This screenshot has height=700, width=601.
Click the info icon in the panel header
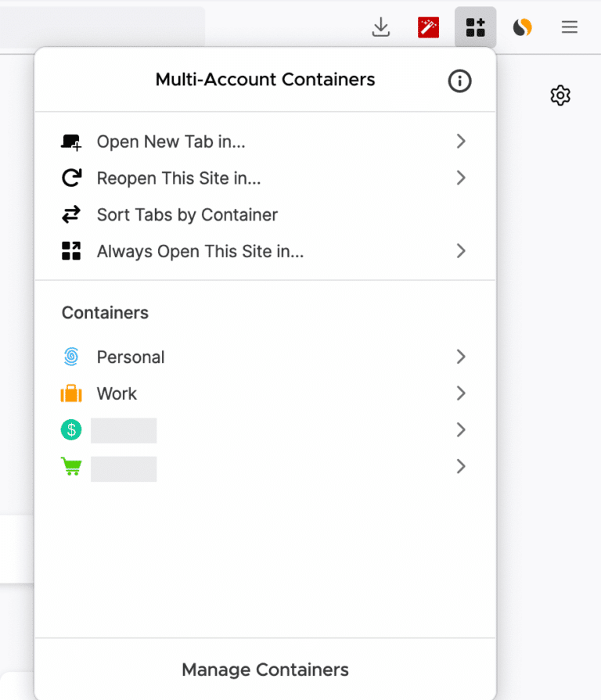[459, 81]
